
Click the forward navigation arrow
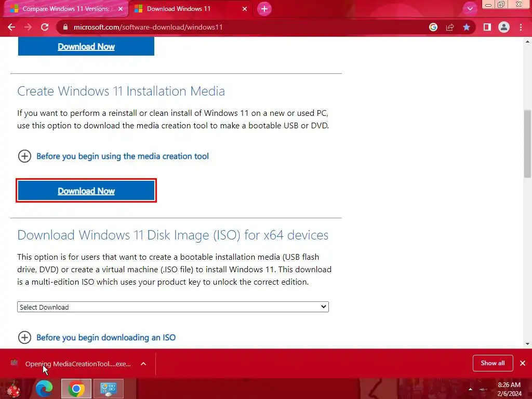pos(28,27)
